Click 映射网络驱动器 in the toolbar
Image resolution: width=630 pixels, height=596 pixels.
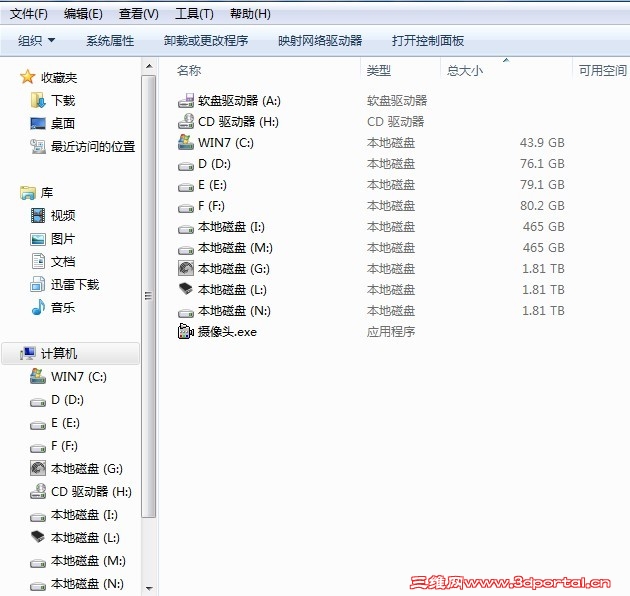(320, 41)
